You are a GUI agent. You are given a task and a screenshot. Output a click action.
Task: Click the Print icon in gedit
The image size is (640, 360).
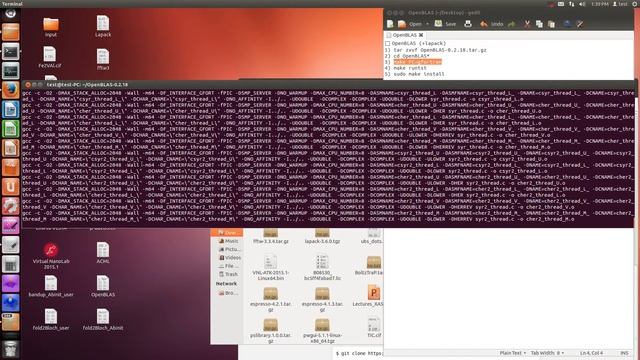click(468, 24)
